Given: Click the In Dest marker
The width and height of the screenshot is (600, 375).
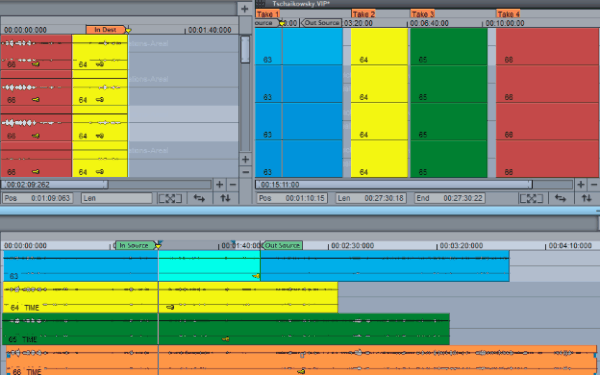Looking at the screenshot, I should click(105, 30).
